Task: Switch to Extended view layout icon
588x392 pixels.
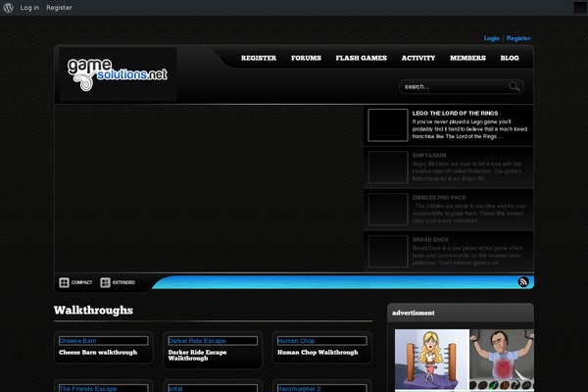Action: coord(106,282)
